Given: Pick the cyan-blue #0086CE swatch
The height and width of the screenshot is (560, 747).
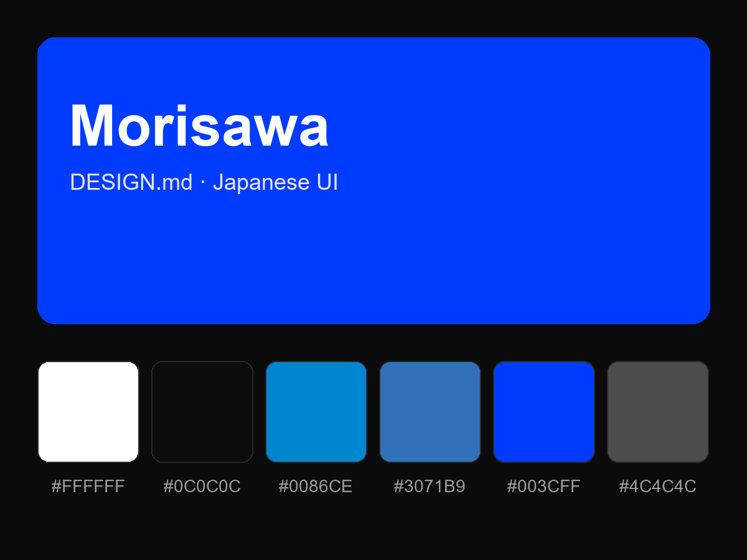Looking at the screenshot, I should pyautogui.click(x=316, y=412).
